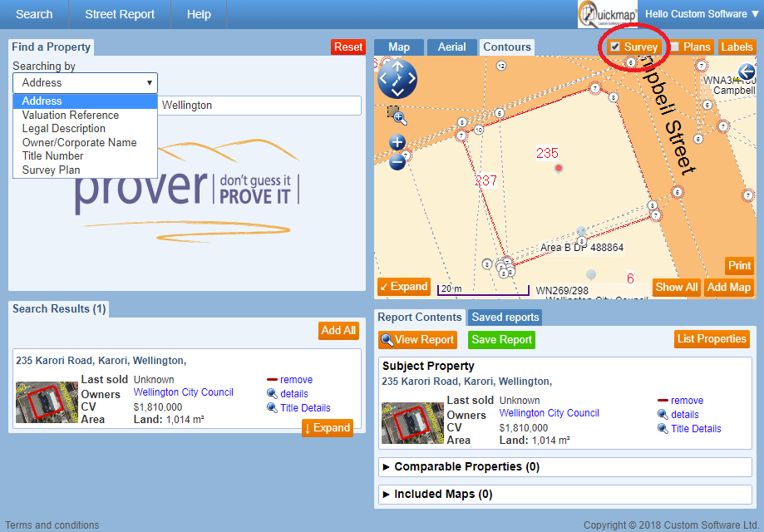The image size is (764, 532).
Task: Click the Subject Property aerial thumbnail
Action: (412, 423)
